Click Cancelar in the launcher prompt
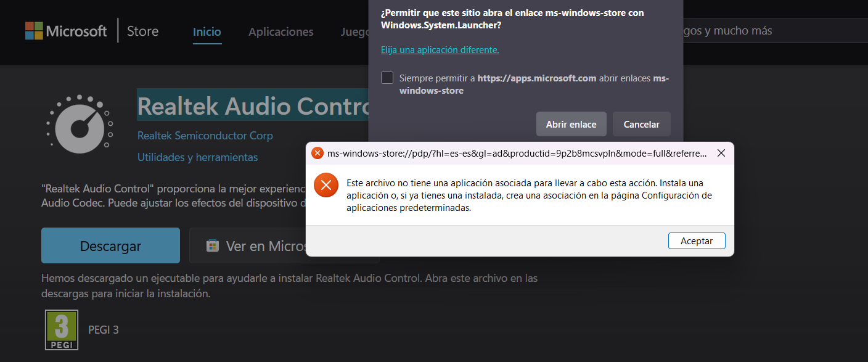This screenshot has height=362, width=868. pyautogui.click(x=641, y=123)
